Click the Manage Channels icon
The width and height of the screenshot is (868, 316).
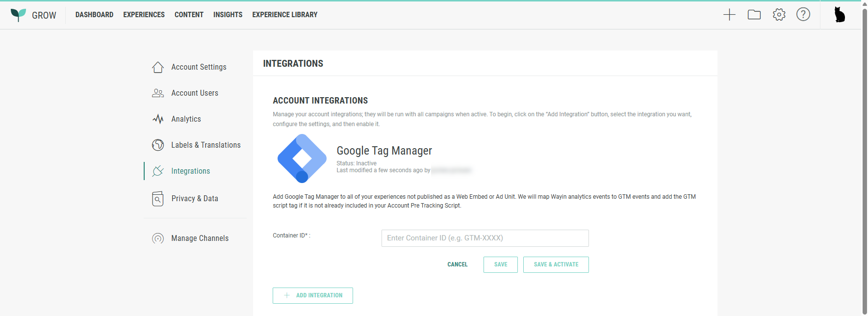(158, 238)
